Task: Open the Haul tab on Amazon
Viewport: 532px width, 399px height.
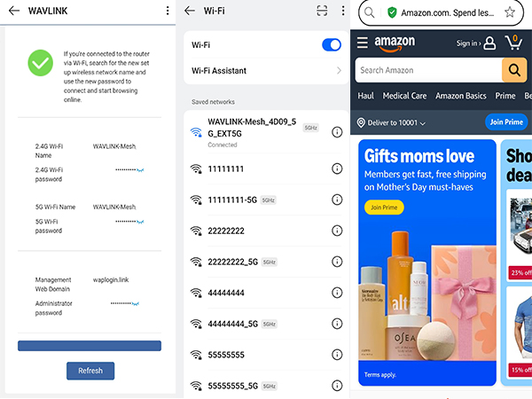Action: [365, 96]
